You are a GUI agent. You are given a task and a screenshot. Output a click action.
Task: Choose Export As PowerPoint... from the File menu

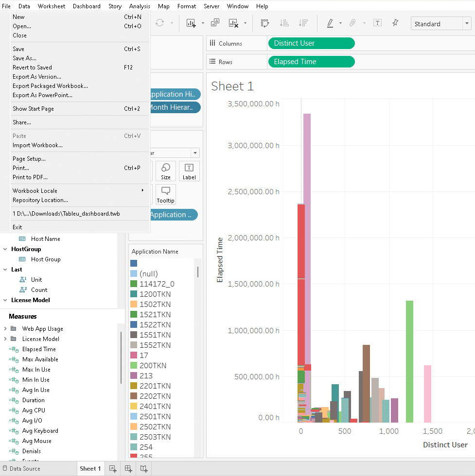click(x=80, y=95)
